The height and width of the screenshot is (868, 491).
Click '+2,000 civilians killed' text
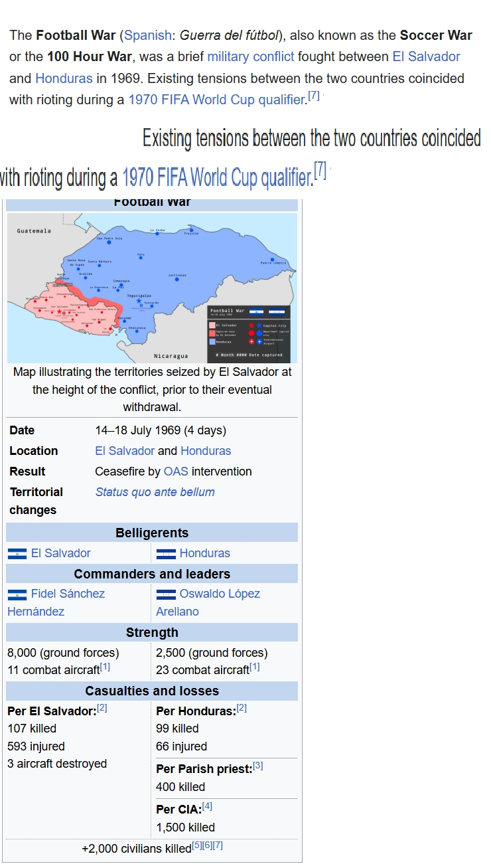point(137,849)
